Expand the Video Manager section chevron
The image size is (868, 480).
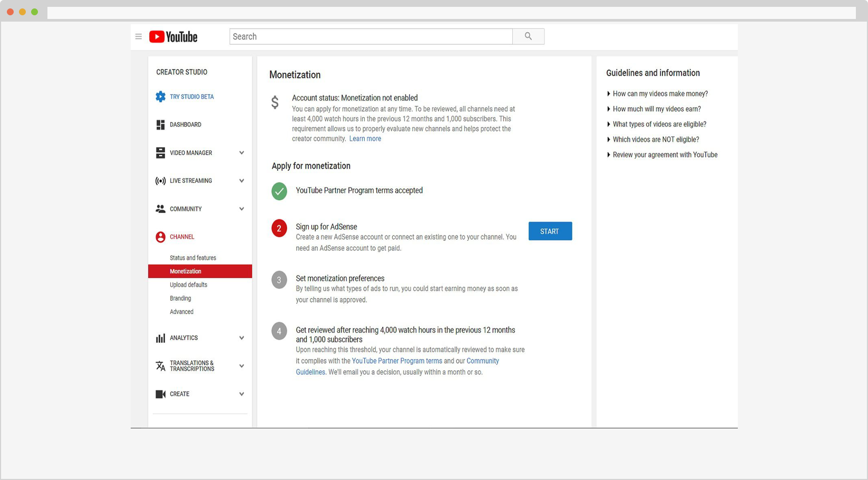[x=241, y=153]
